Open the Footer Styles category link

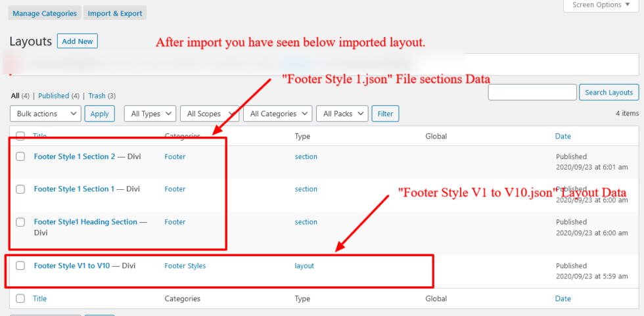click(185, 266)
